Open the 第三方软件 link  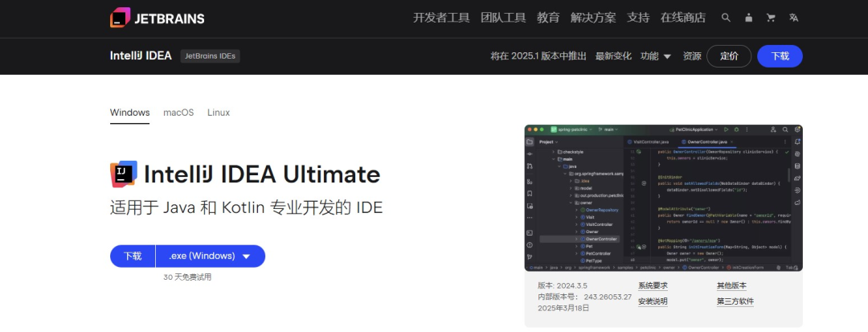pyautogui.click(x=735, y=301)
